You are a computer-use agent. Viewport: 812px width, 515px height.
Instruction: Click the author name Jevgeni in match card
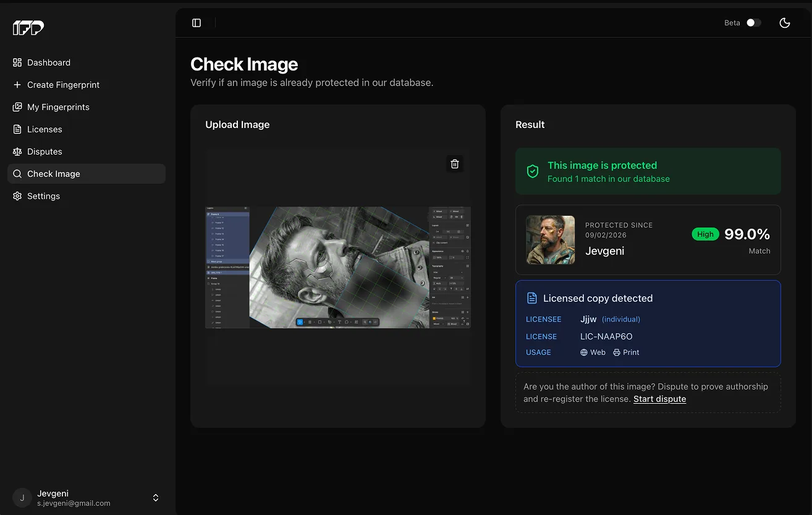tap(604, 251)
